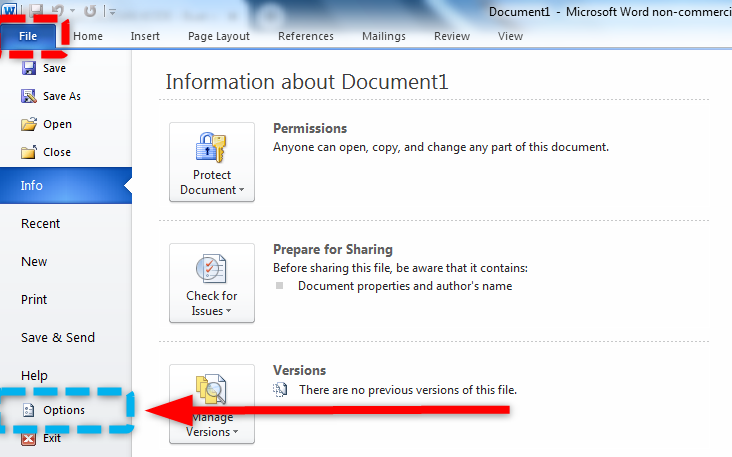Viewport: 732px width, 457px height.
Task: Click 'Before sharing this file' text
Action: [401, 268]
